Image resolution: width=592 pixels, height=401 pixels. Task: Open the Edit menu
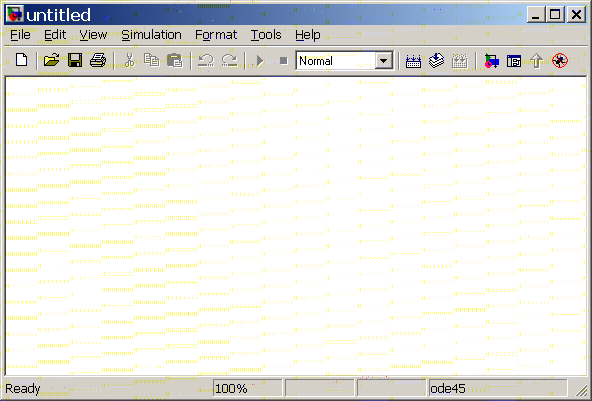click(x=55, y=35)
